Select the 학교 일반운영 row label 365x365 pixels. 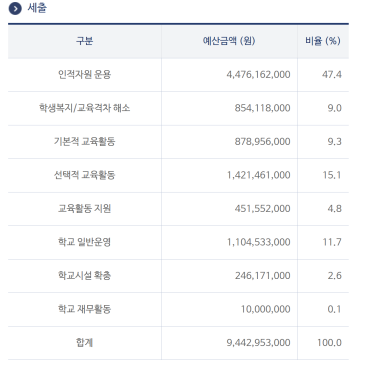pos(84,242)
